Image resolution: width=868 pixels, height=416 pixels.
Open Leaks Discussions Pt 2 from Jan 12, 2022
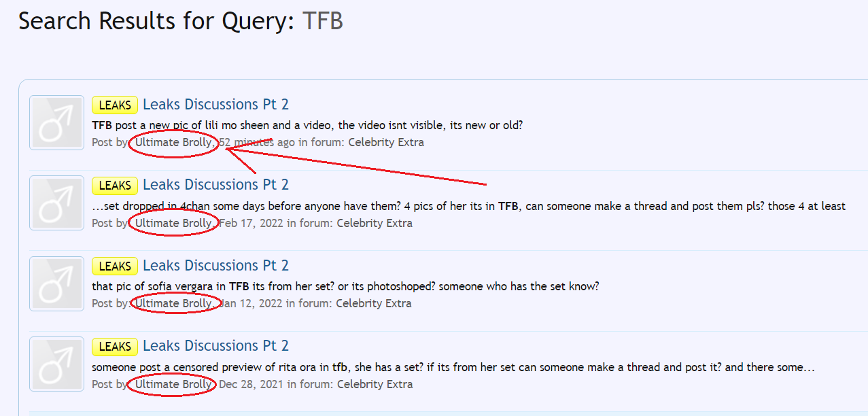[x=215, y=266]
